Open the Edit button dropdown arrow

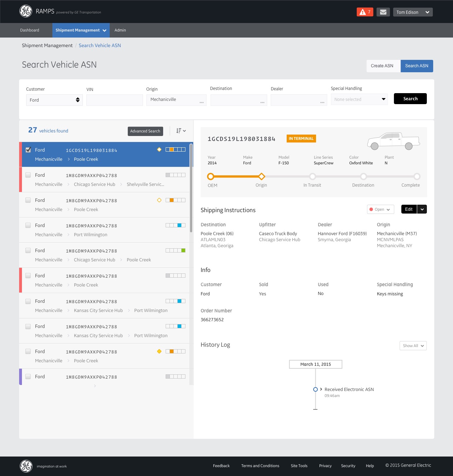click(422, 209)
